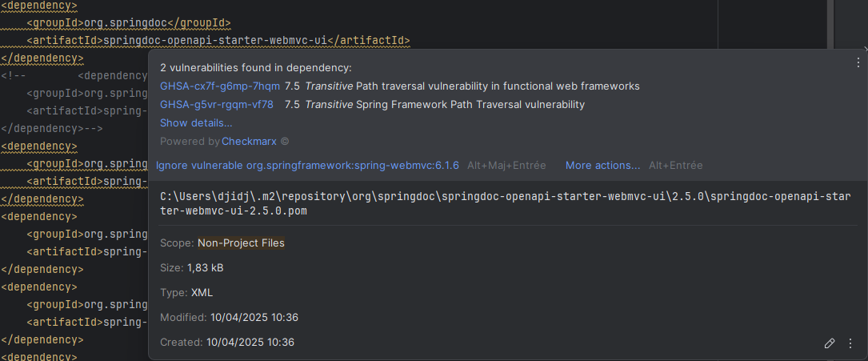
Task: Click the Path traversal vulnerability description text
Action: (498, 86)
